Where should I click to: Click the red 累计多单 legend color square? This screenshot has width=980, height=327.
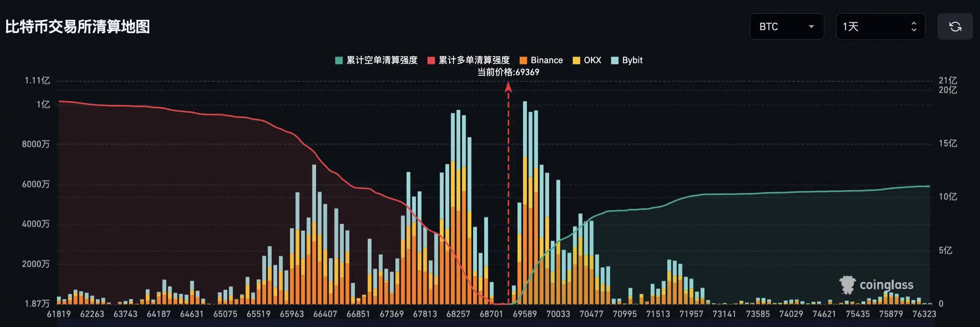(431, 61)
